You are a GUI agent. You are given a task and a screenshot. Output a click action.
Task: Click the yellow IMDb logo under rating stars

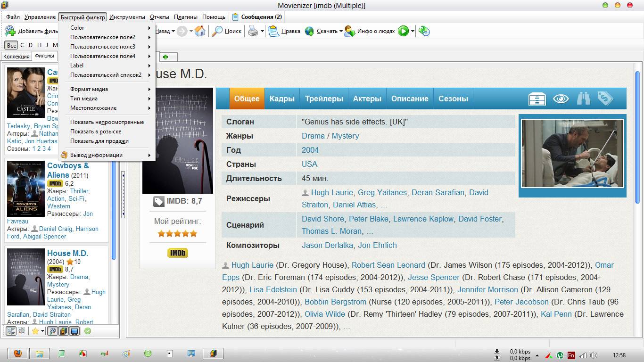click(178, 253)
